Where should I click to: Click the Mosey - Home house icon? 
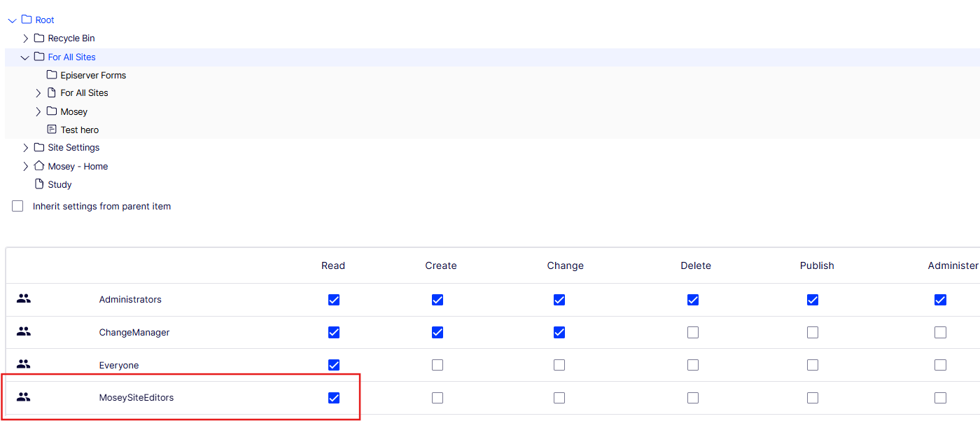coord(39,166)
